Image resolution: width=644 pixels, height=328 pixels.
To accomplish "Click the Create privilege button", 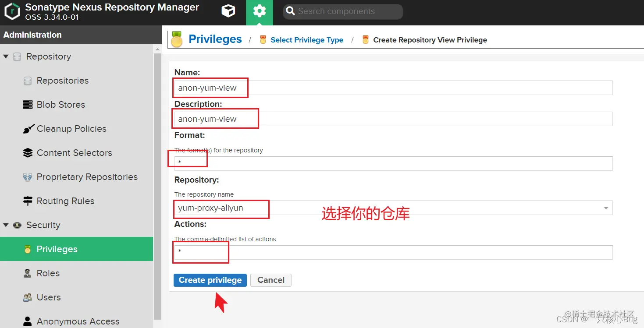I will click(x=210, y=280).
